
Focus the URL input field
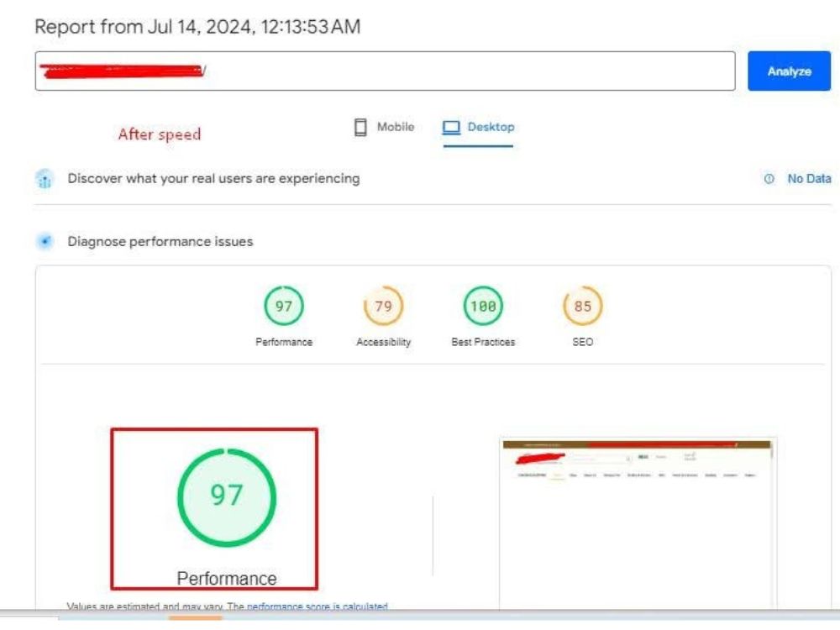tap(385, 71)
